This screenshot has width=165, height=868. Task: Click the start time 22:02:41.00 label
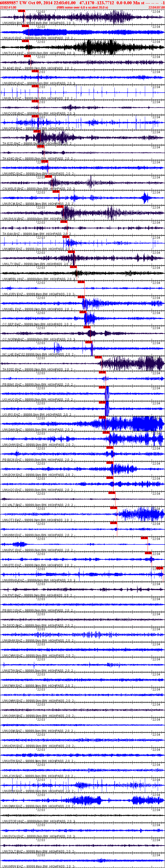8,7
